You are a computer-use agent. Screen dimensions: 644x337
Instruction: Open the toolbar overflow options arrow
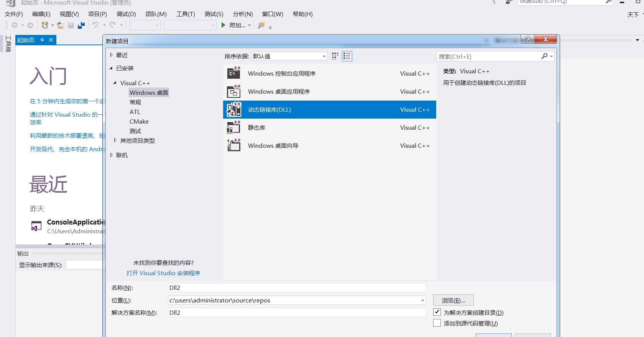click(x=270, y=27)
